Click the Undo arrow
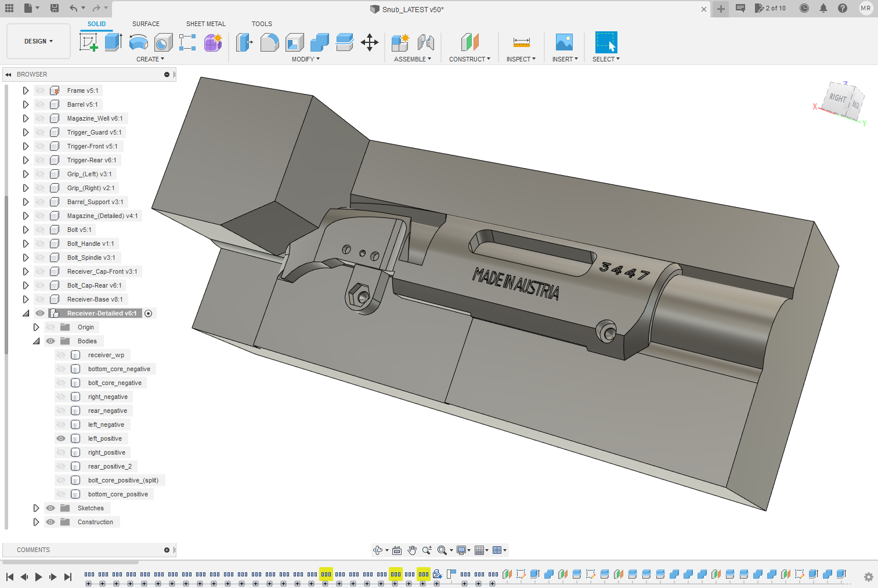Screen dimensions: 878x588 73,8
